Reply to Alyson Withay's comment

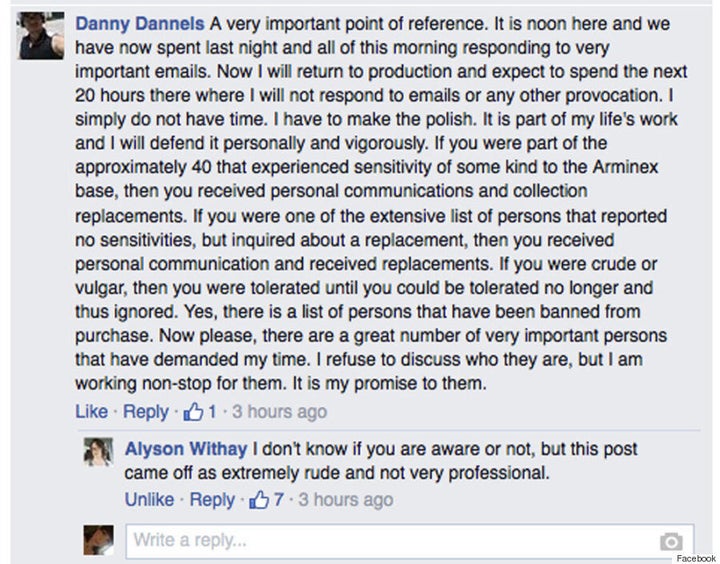pos(212,500)
